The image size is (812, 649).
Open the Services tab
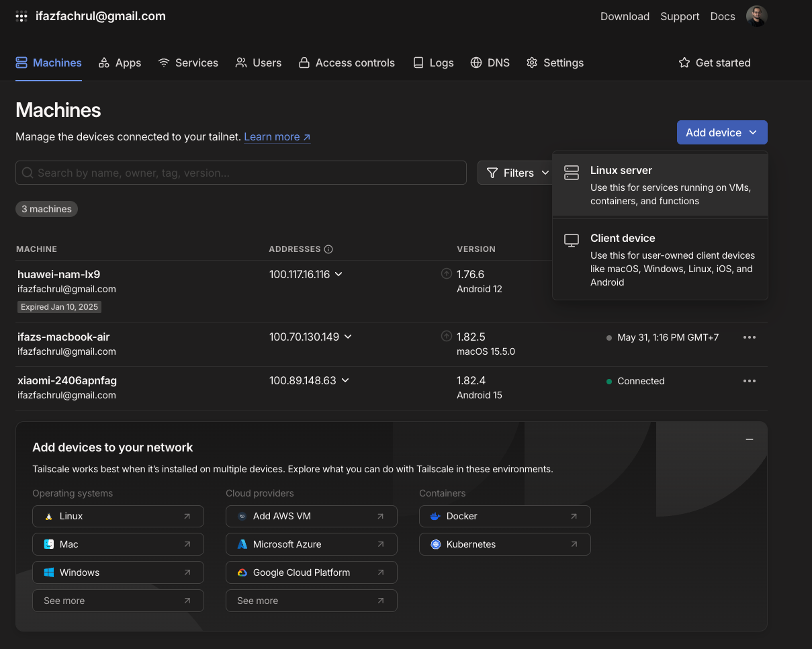[x=188, y=62]
